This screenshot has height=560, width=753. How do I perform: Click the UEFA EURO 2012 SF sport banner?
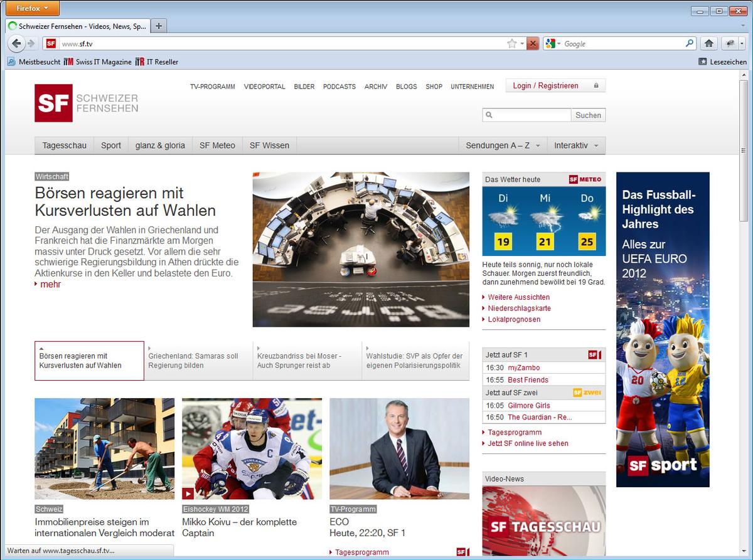pos(663,330)
